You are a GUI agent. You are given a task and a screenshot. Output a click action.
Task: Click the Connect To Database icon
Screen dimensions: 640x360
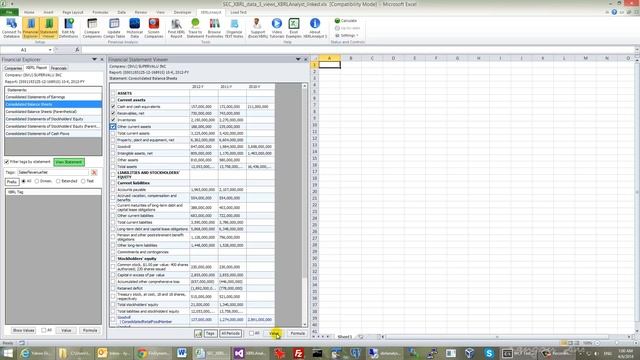click(11, 28)
